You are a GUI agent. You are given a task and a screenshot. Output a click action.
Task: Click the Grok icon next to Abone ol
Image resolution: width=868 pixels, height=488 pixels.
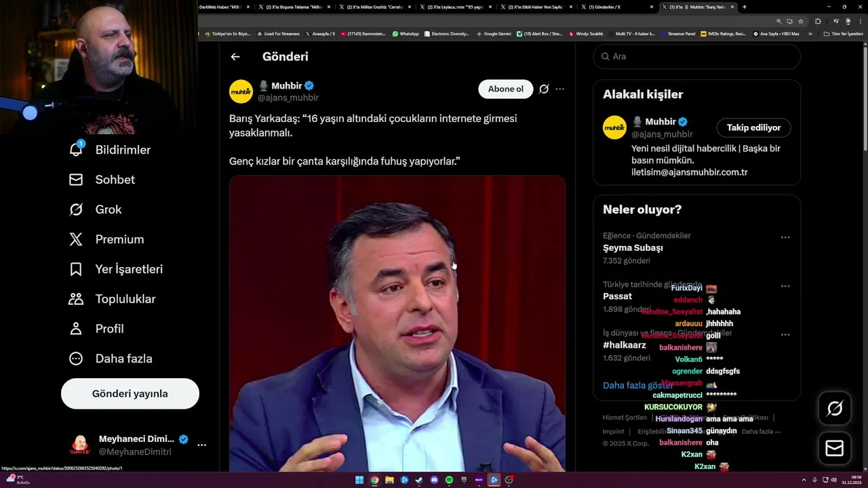(544, 89)
